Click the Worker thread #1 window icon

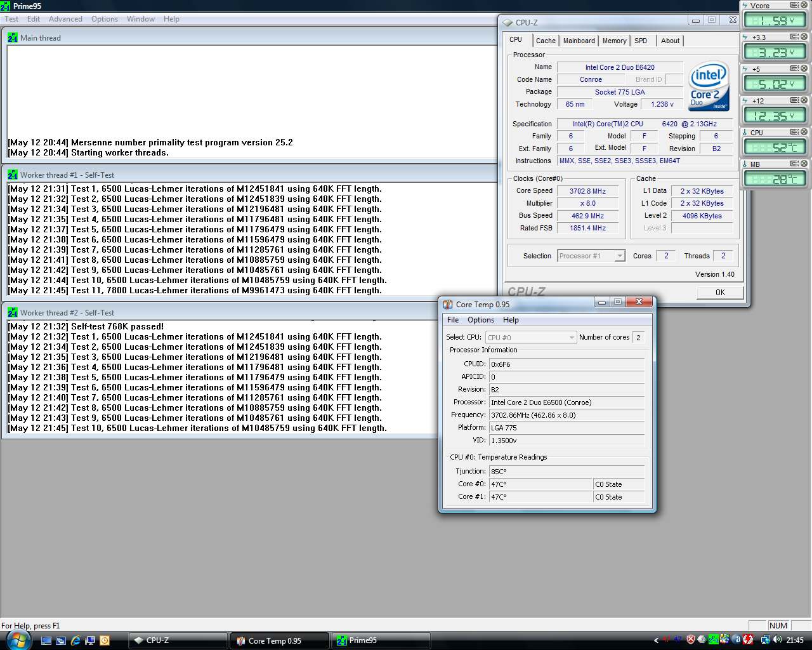[x=13, y=175]
